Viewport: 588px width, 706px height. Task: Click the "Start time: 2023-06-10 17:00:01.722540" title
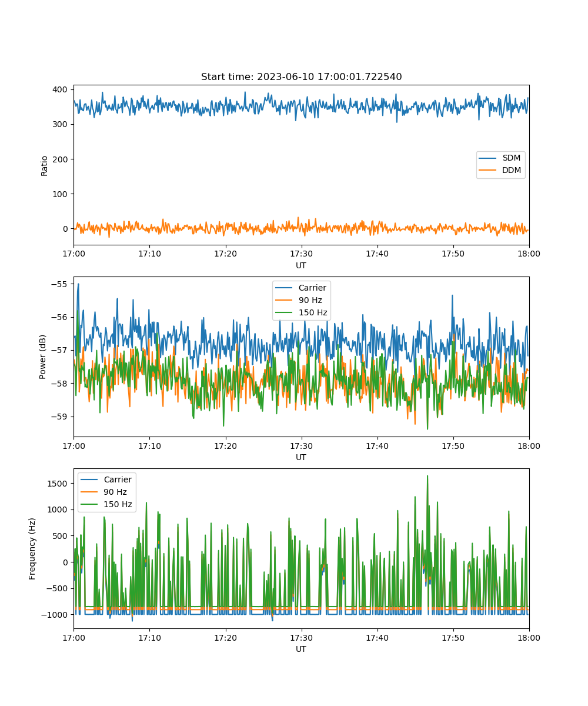click(x=301, y=77)
